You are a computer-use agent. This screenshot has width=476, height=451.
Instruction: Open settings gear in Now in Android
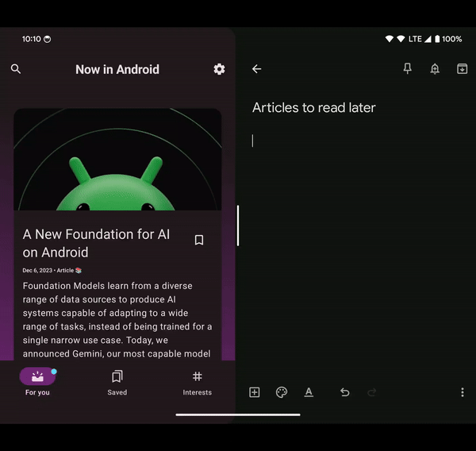[219, 69]
